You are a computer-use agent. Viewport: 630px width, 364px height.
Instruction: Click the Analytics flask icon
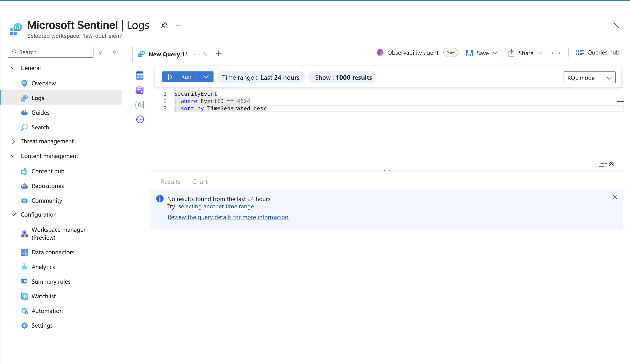click(x=24, y=267)
